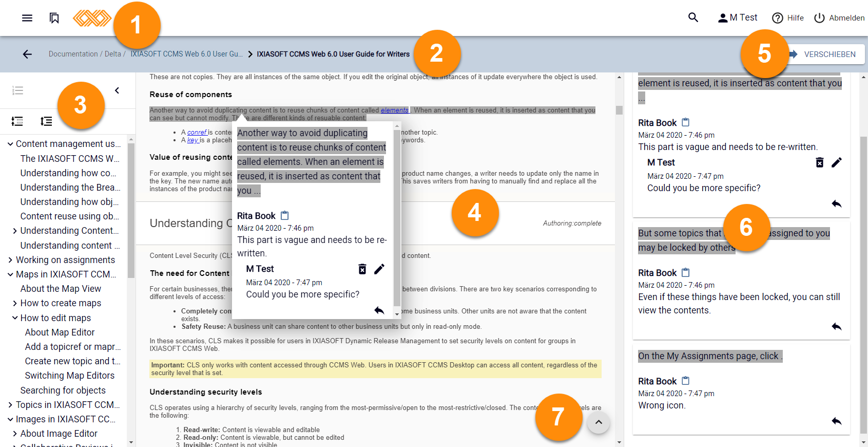The height and width of the screenshot is (447, 868).
Task: Click the IXIASOFT orange logo
Action: 92,18
